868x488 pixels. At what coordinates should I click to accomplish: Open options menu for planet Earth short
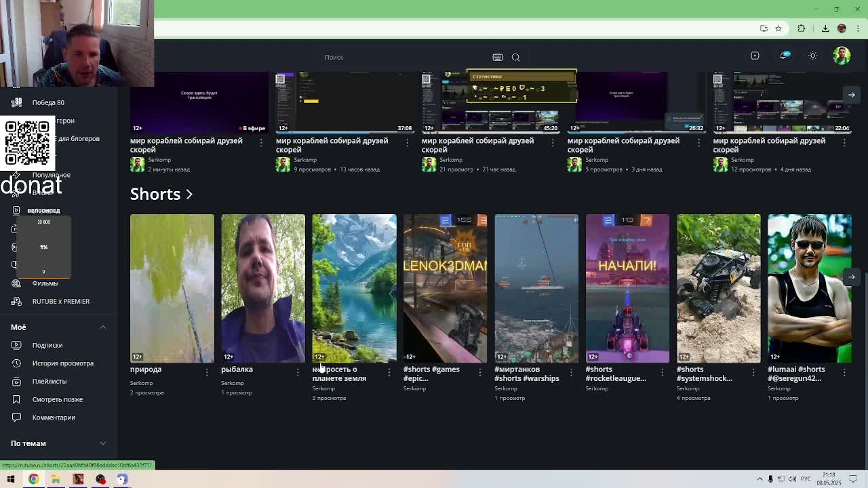(x=389, y=372)
